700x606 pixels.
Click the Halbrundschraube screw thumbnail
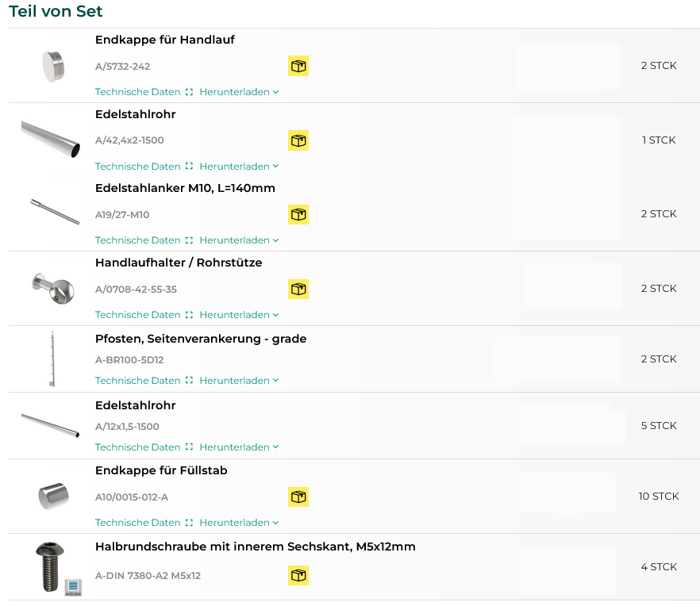(50, 566)
